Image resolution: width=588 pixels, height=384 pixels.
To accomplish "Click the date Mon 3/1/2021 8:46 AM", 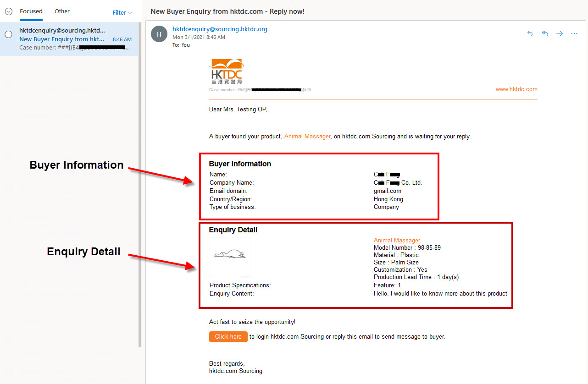I will click(199, 37).
